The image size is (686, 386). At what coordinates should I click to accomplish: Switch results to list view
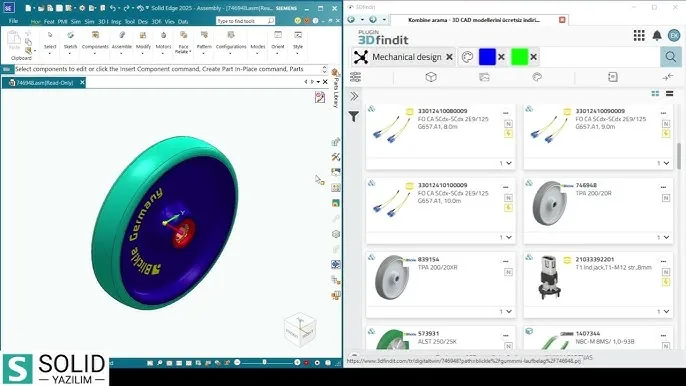(669, 93)
